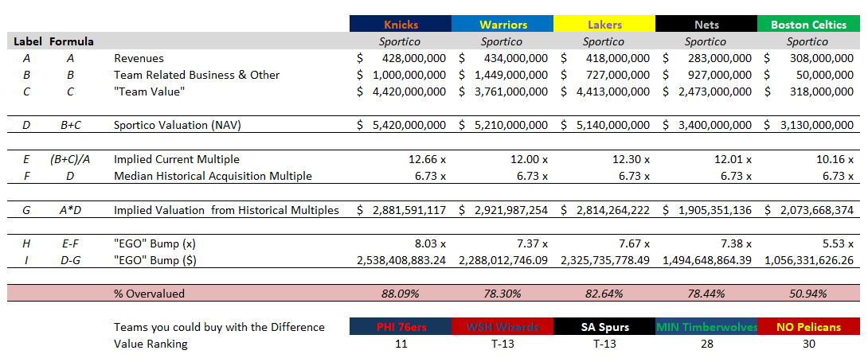Click Knicks revenue cell 428,000,000
The height and width of the screenshot is (362, 868).
(x=413, y=58)
